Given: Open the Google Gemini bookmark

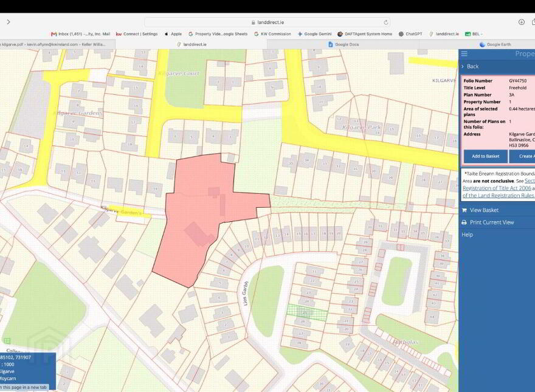Looking at the screenshot, I should 314,34.
